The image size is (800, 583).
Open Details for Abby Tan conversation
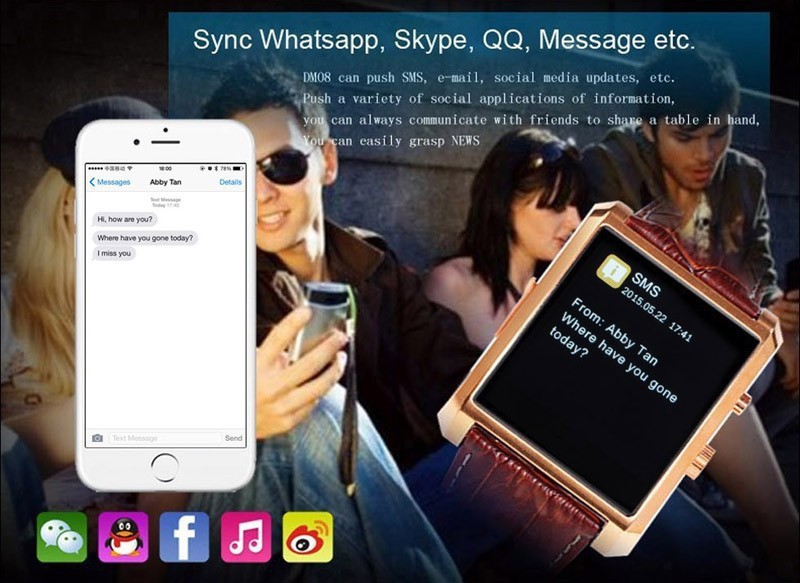click(x=230, y=182)
